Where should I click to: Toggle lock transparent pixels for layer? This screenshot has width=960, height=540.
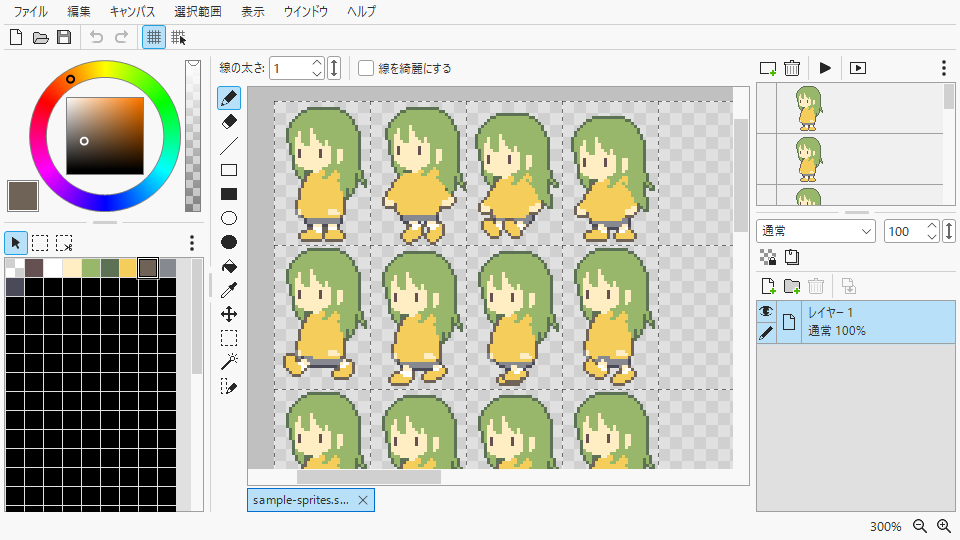[x=768, y=257]
